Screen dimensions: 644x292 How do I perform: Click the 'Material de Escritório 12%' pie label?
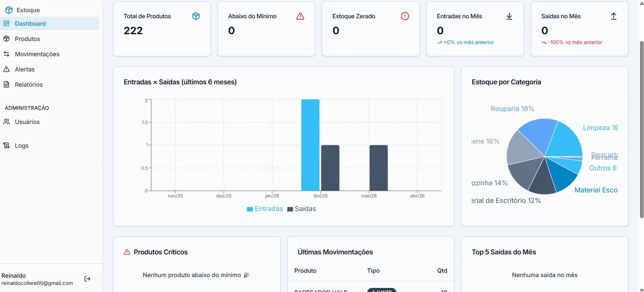coord(506,201)
